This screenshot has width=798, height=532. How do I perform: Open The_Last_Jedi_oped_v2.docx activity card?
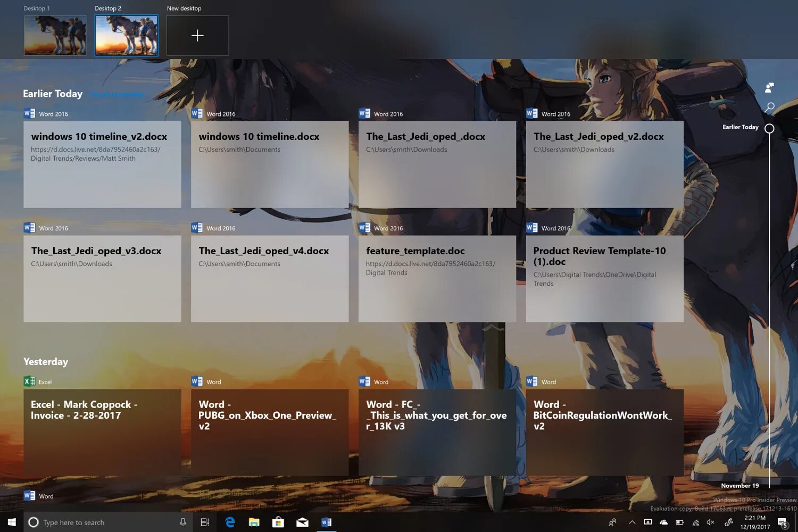(605, 164)
